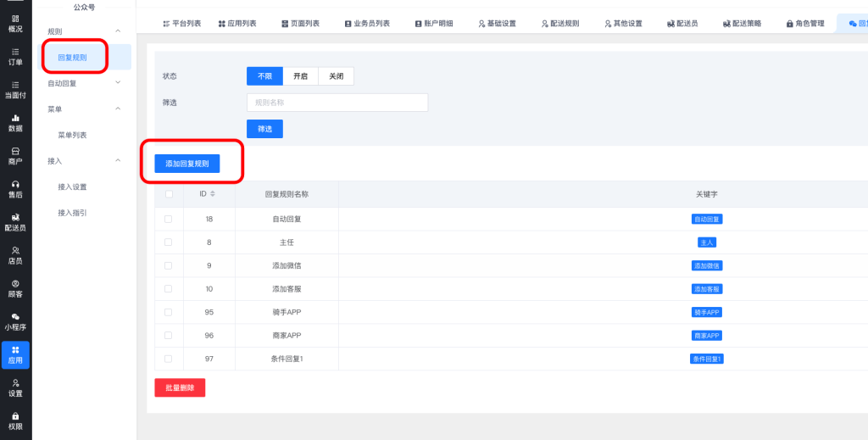Check the box for rule ID 18

tap(169, 219)
